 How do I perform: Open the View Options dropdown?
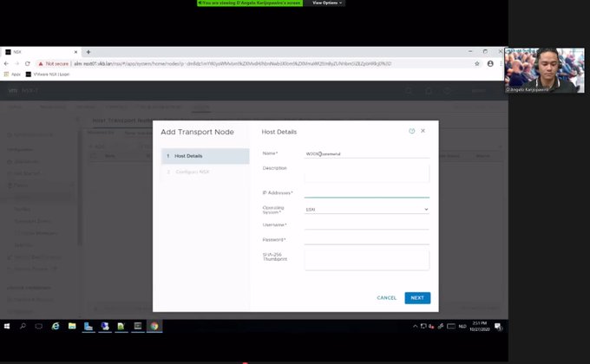click(328, 3)
